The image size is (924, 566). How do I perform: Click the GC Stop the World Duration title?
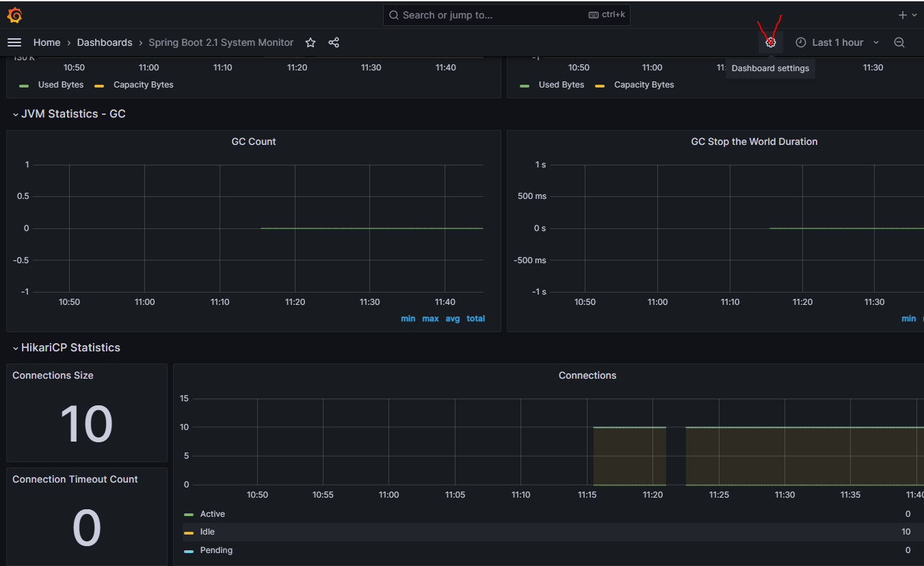point(754,141)
